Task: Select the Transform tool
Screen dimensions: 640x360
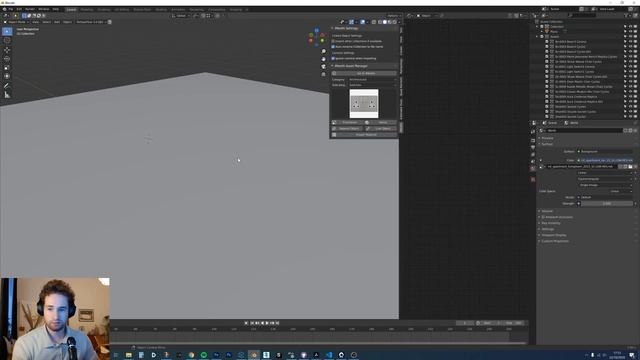Action: coord(7,76)
